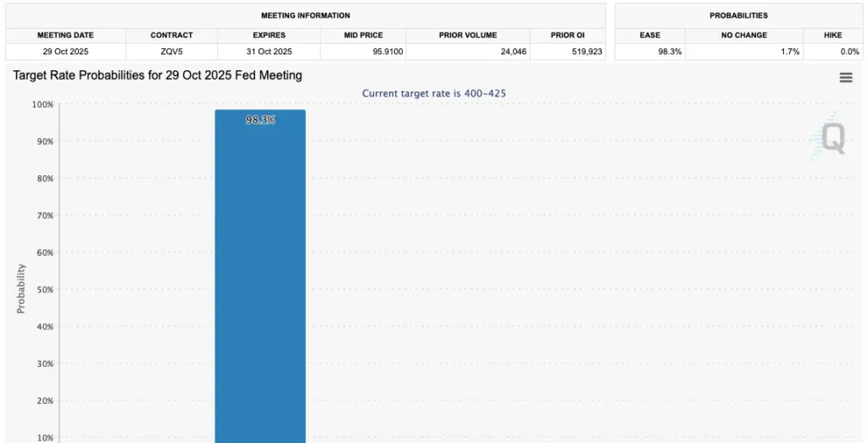The image size is (868, 443).
Task: Click the current target rate subtitle
Action: tap(434, 93)
